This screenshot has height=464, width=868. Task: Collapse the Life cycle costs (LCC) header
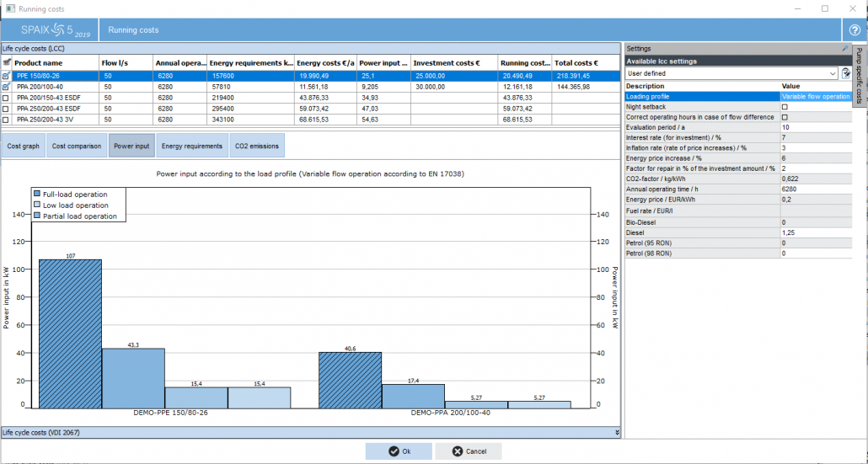(x=311, y=49)
